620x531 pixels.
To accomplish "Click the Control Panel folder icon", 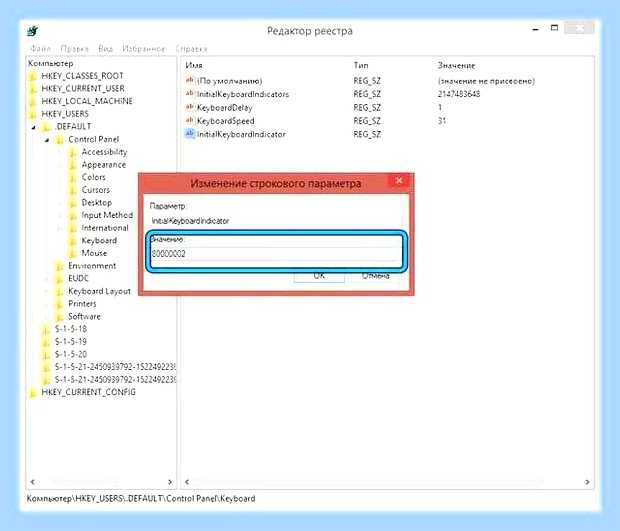I will point(59,140).
